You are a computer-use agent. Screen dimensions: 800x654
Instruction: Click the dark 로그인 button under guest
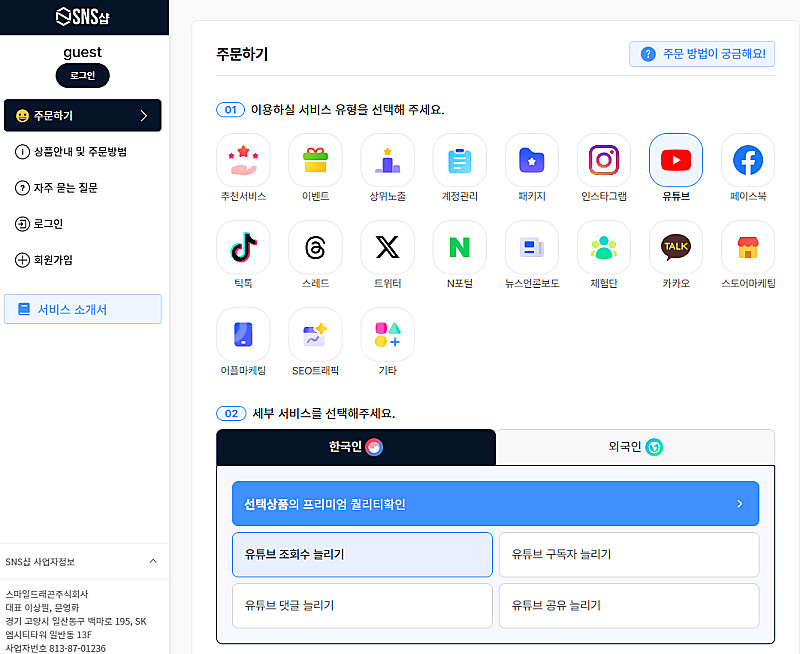[83, 76]
